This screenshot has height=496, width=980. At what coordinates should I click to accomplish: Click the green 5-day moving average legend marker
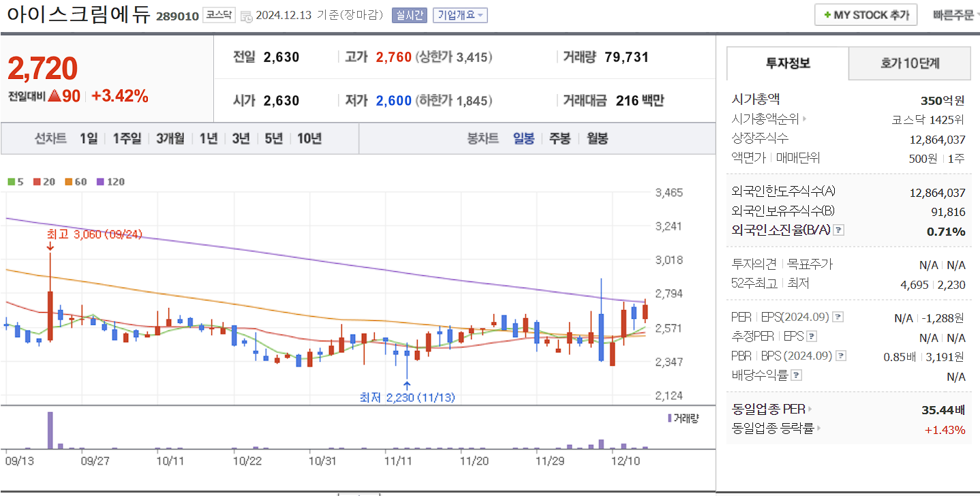click(x=11, y=182)
